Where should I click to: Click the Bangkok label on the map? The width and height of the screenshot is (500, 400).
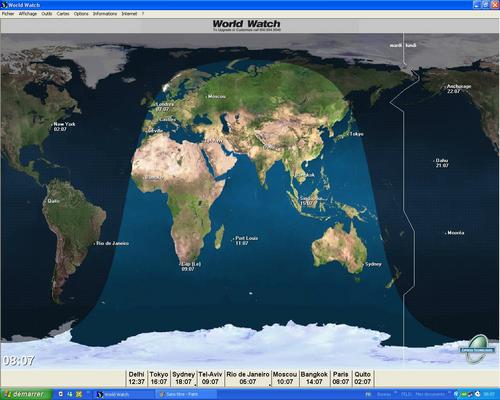click(305, 175)
